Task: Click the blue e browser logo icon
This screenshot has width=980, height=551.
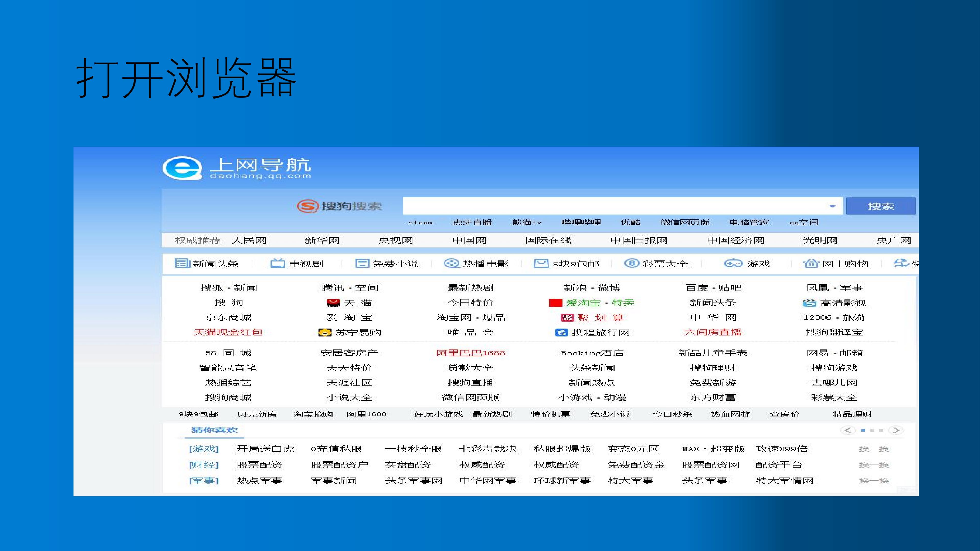Action: [x=183, y=168]
